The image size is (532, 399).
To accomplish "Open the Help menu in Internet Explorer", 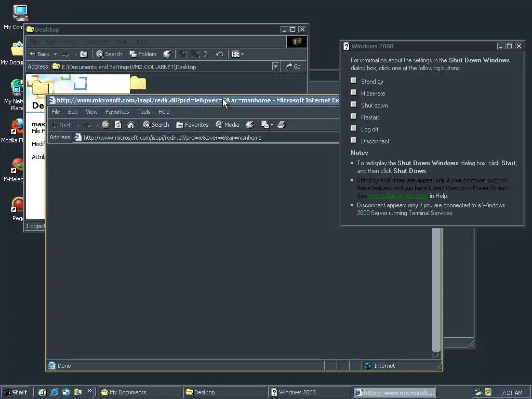I will (x=164, y=112).
